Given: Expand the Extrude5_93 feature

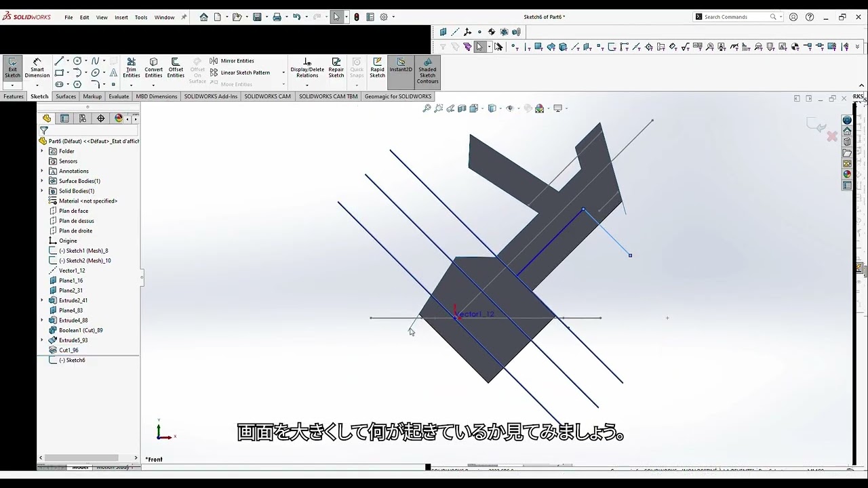Looking at the screenshot, I should click(42, 340).
